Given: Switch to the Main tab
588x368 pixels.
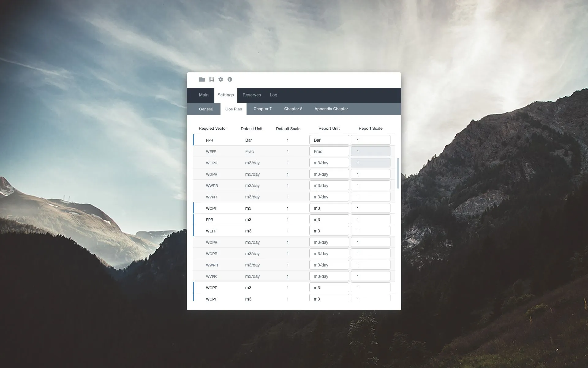Looking at the screenshot, I should coord(204,95).
